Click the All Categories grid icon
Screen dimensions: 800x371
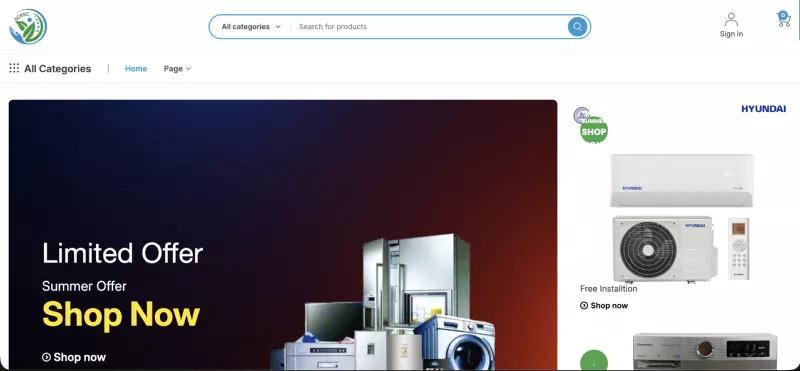[14, 68]
